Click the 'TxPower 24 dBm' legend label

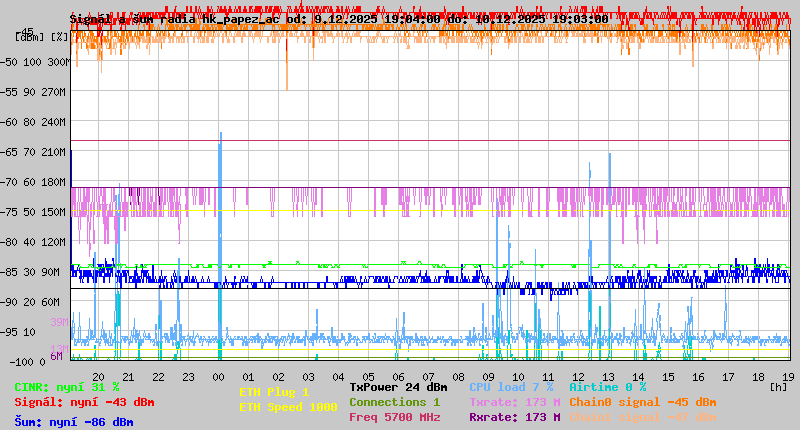(x=398, y=387)
